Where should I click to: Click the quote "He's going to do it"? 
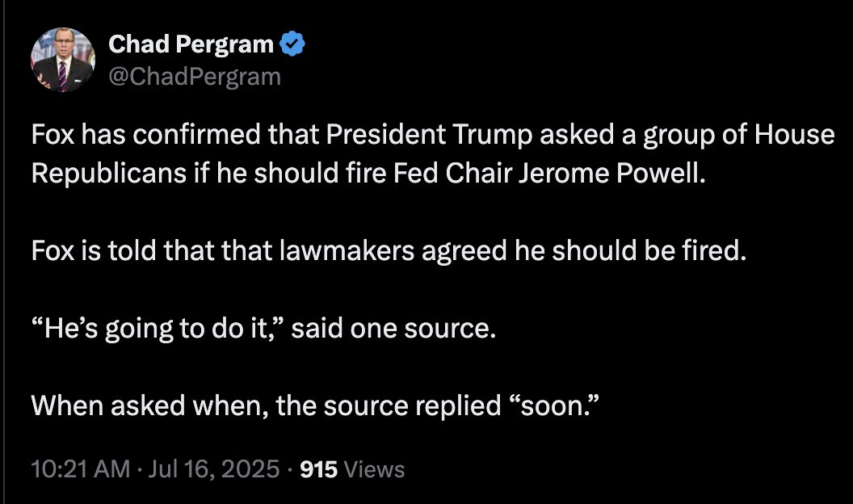click(x=153, y=329)
